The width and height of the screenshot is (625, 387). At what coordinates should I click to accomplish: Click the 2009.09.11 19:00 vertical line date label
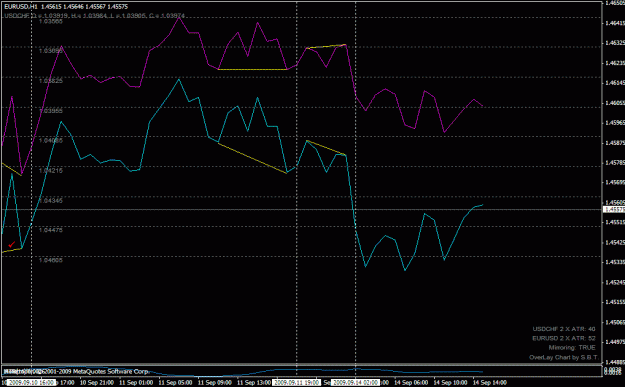tap(297, 383)
